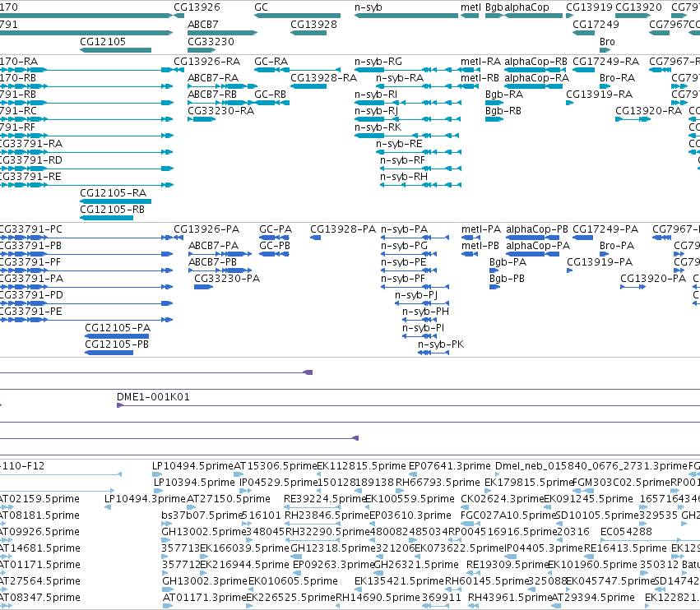
Task: Select protein CG12105-PB
Action: click(x=117, y=344)
